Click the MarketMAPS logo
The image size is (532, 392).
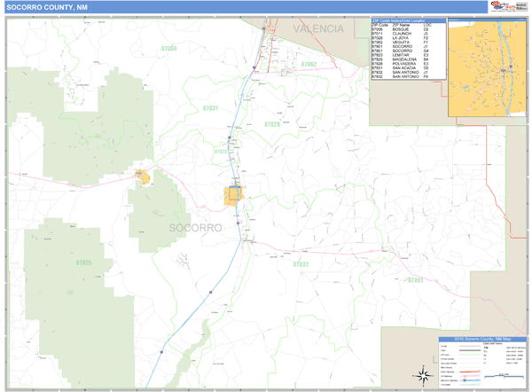tap(500, 8)
